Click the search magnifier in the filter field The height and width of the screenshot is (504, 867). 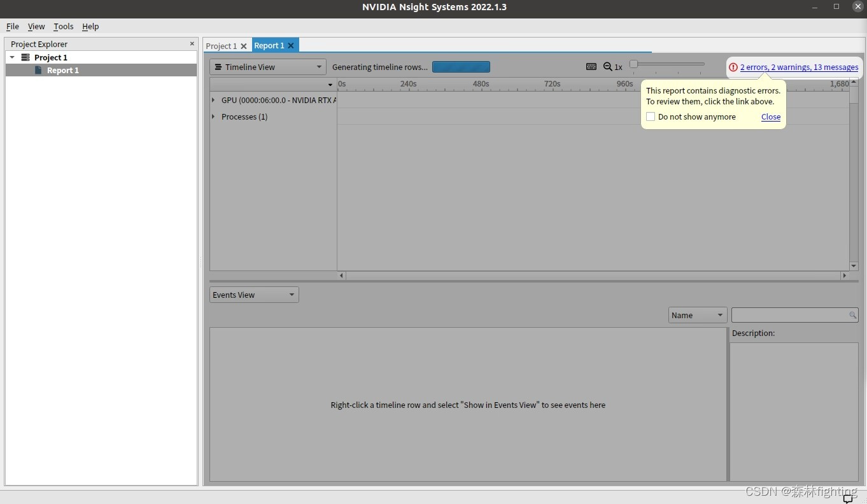852,314
